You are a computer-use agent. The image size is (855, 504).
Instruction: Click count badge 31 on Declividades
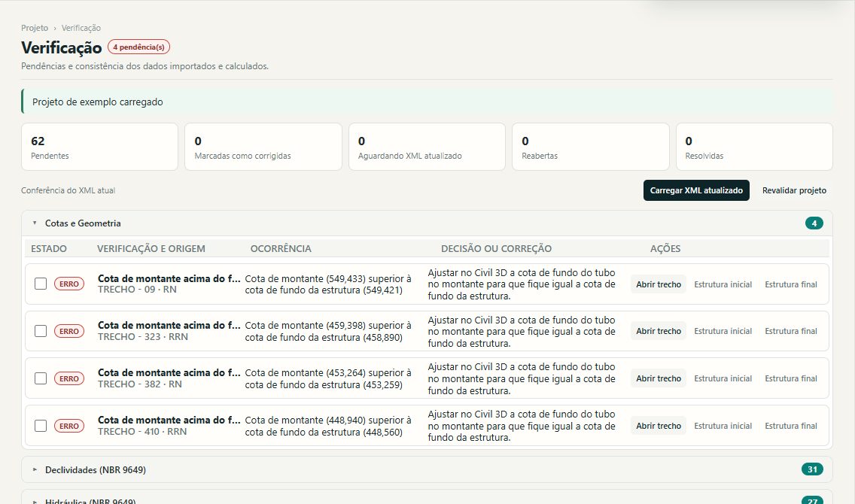click(812, 469)
